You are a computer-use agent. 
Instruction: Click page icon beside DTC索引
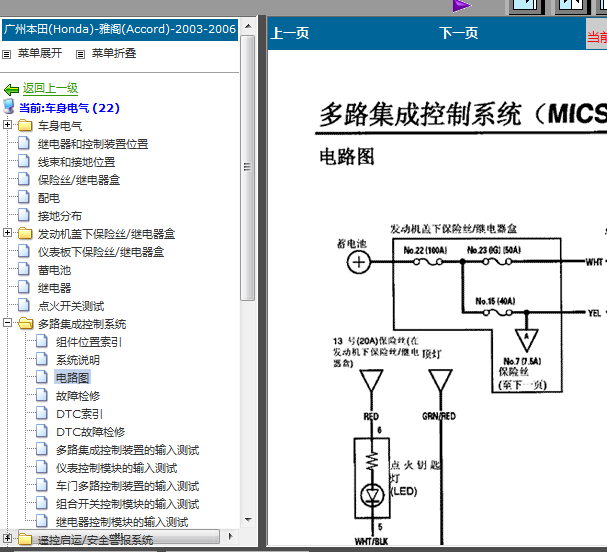(x=42, y=413)
